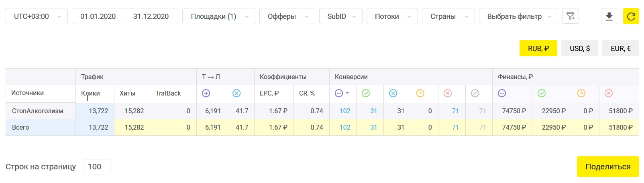
Task: Download the report with the download icon
Action: point(609,16)
